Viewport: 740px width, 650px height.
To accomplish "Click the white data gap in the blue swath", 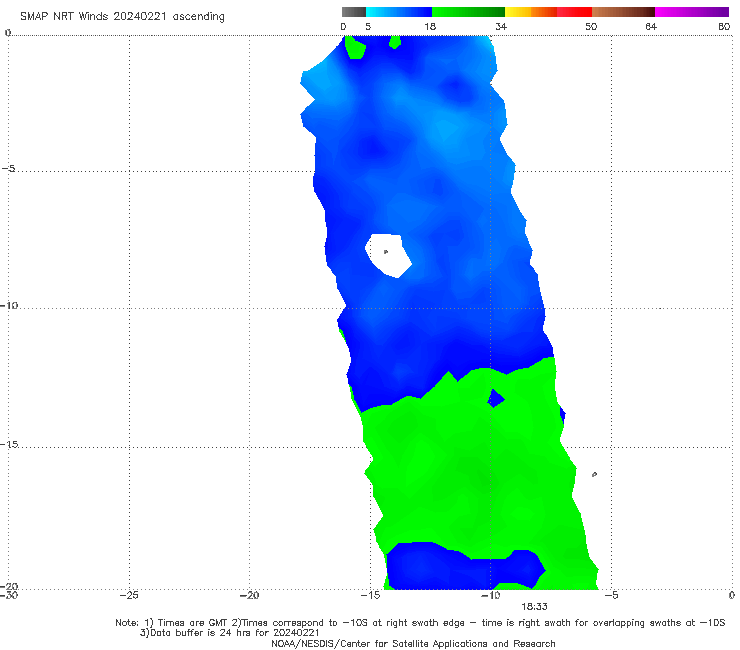I will [x=388, y=255].
